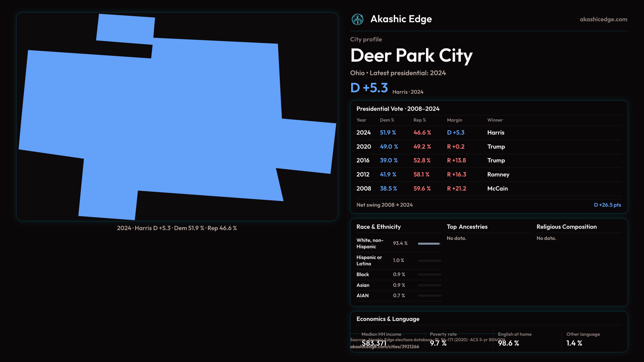This screenshot has height=362, width=644.
Task: Select the 2008 McCain row
Action: (x=497, y=189)
